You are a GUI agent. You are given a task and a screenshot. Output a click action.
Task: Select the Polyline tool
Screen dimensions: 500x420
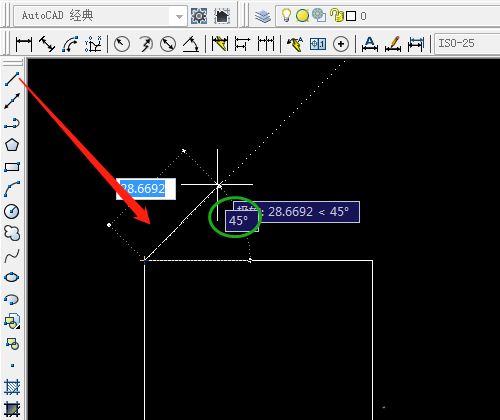[12, 123]
